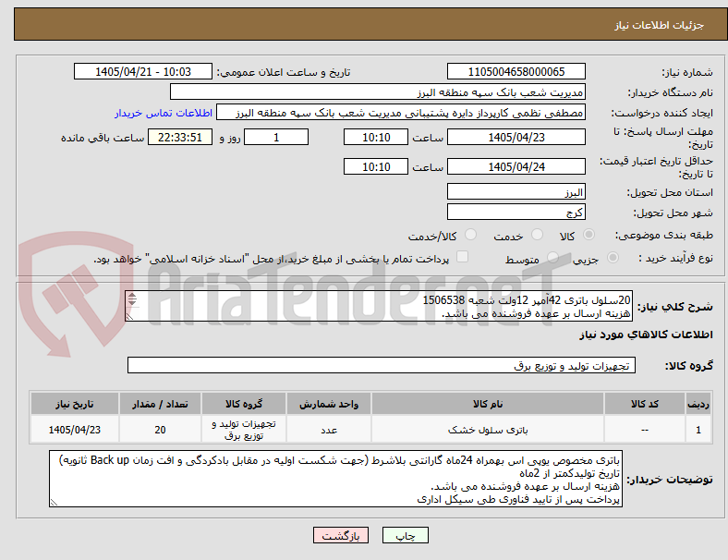The height and width of the screenshot is (560, 728).
Task: Open اطلاعات تماس خریدار contact link
Action: pos(164,113)
